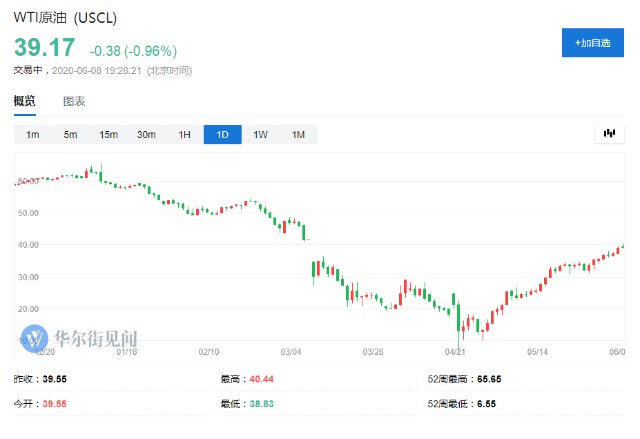Select the 1m interval
The image size is (640, 439).
33,135
